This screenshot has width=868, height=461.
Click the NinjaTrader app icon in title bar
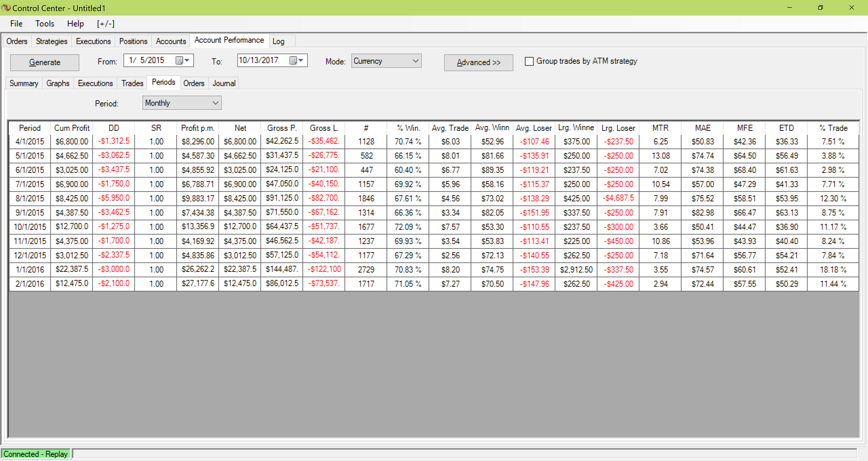point(6,7)
